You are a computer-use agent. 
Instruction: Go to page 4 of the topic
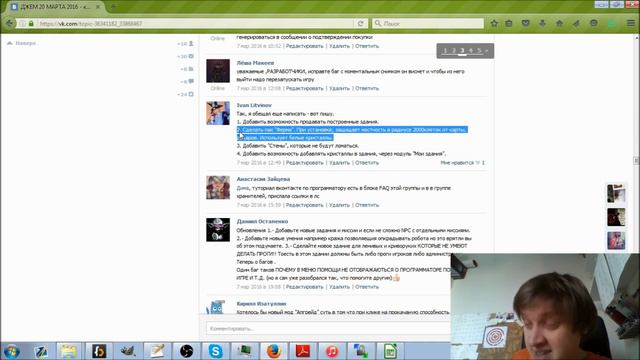point(471,51)
